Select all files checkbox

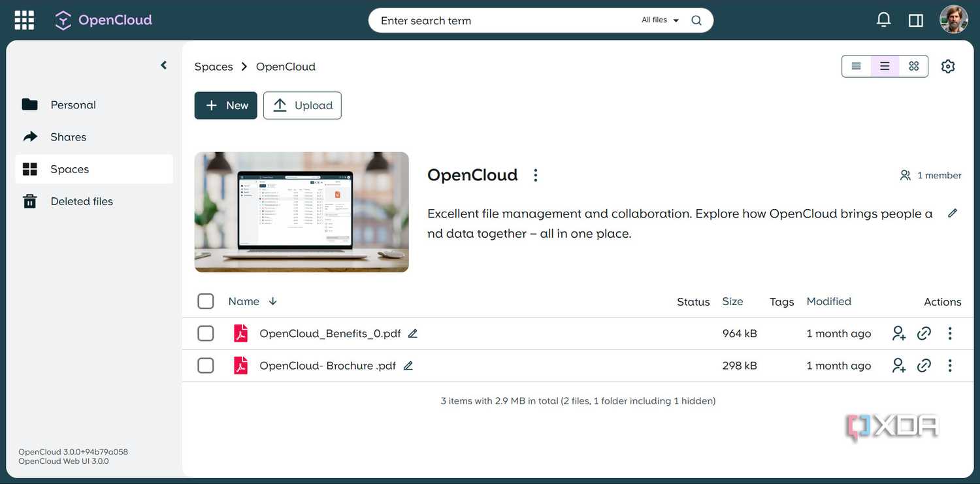tap(206, 301)
